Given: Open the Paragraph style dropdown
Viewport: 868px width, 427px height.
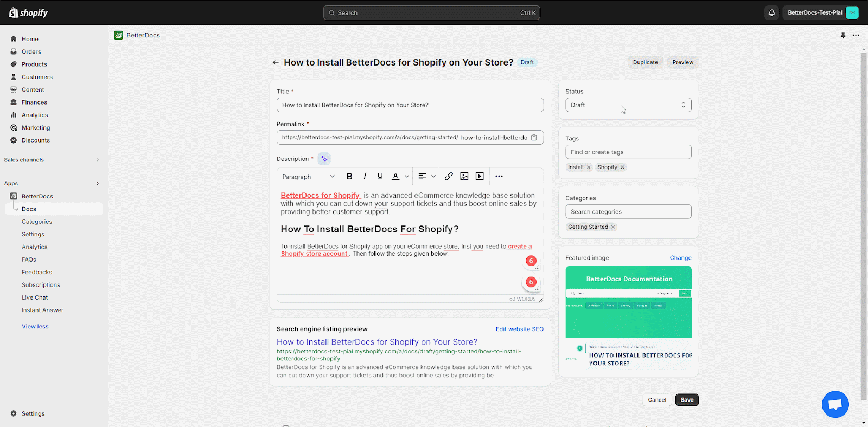Looking at the screenshot, I should pos(308,177).
